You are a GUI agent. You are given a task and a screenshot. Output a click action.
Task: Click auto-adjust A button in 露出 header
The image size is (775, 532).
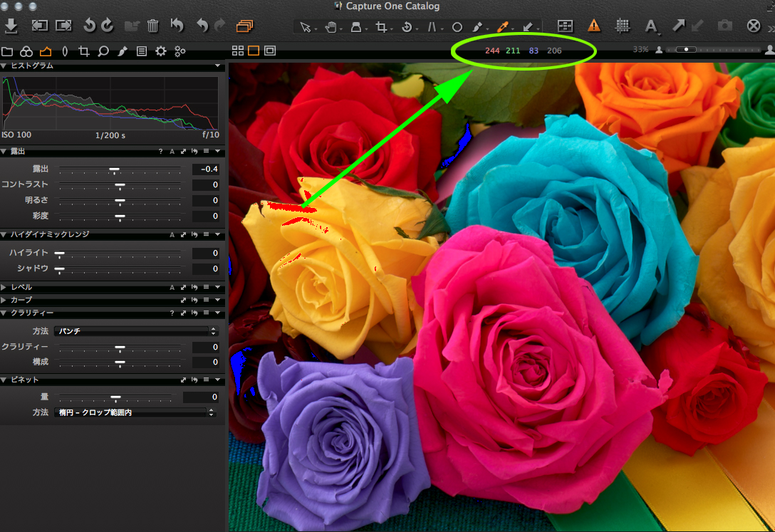coord(172,152)
